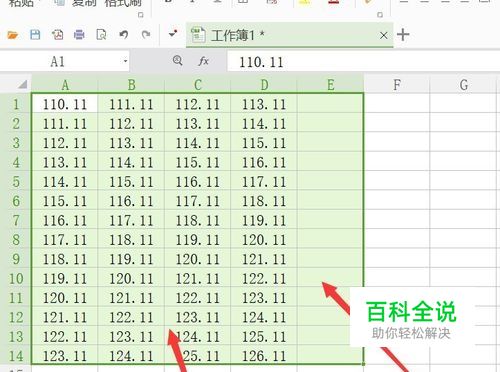Select cell D1 with 113.11

point(264,104)
